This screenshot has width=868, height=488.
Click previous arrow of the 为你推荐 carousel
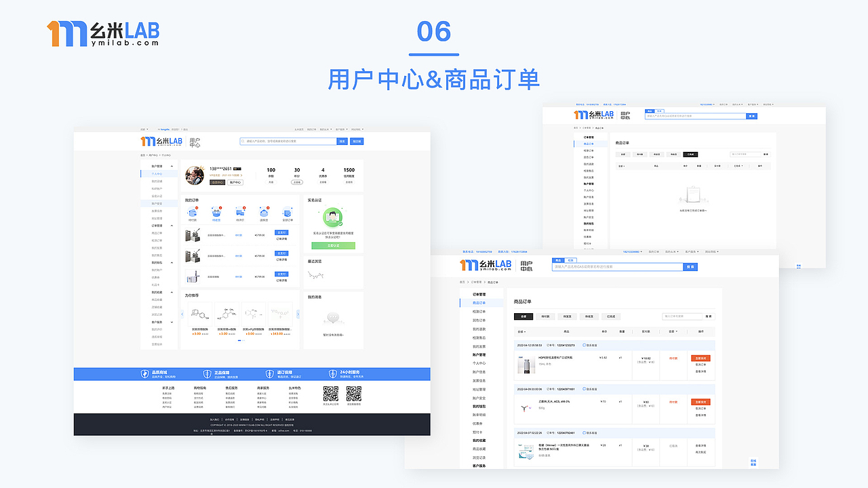coord(182,314)
